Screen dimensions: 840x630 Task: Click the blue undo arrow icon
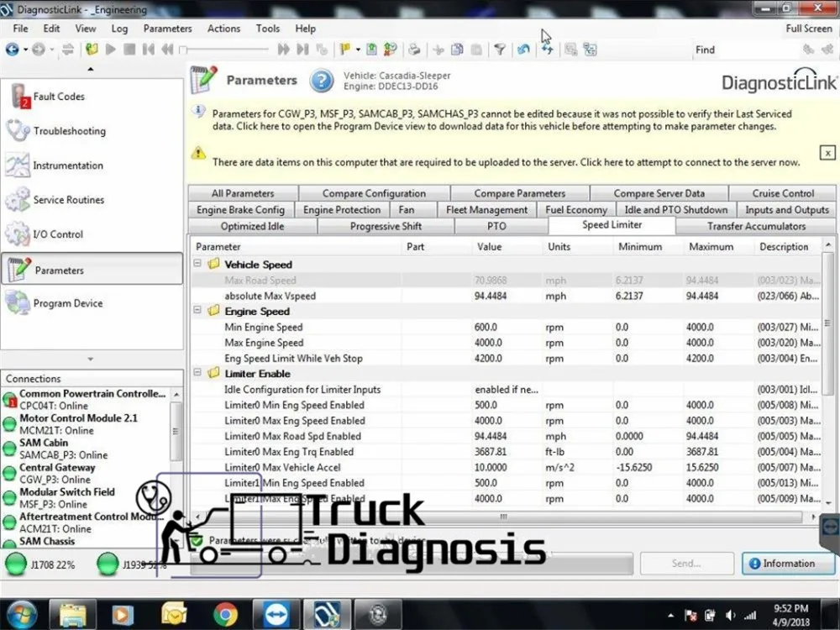(x=523, y=50)
